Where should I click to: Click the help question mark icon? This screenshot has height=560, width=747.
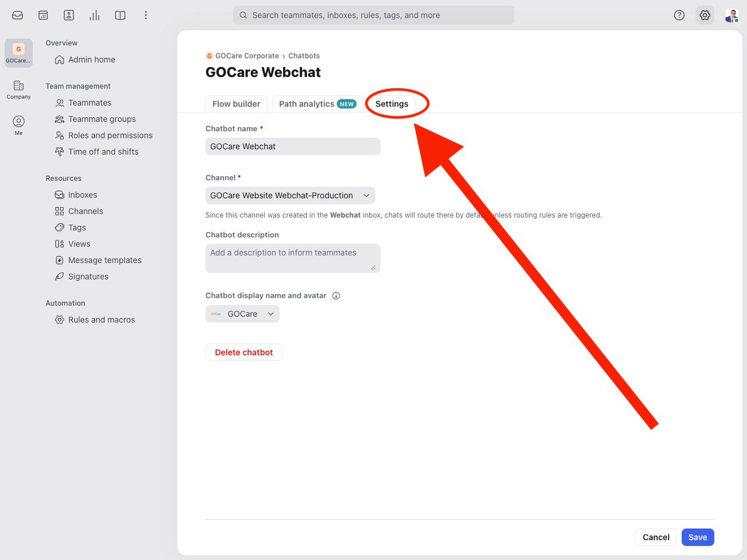point(679,15)
